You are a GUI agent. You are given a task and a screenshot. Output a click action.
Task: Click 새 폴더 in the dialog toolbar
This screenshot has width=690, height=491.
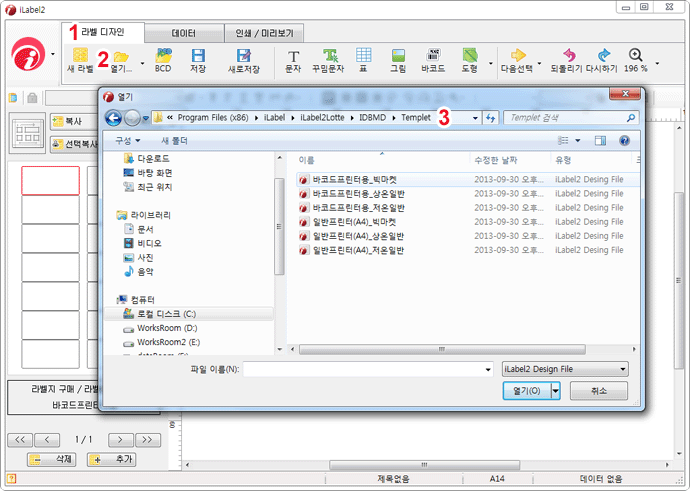pyautogui.click(x=174, y=141)
